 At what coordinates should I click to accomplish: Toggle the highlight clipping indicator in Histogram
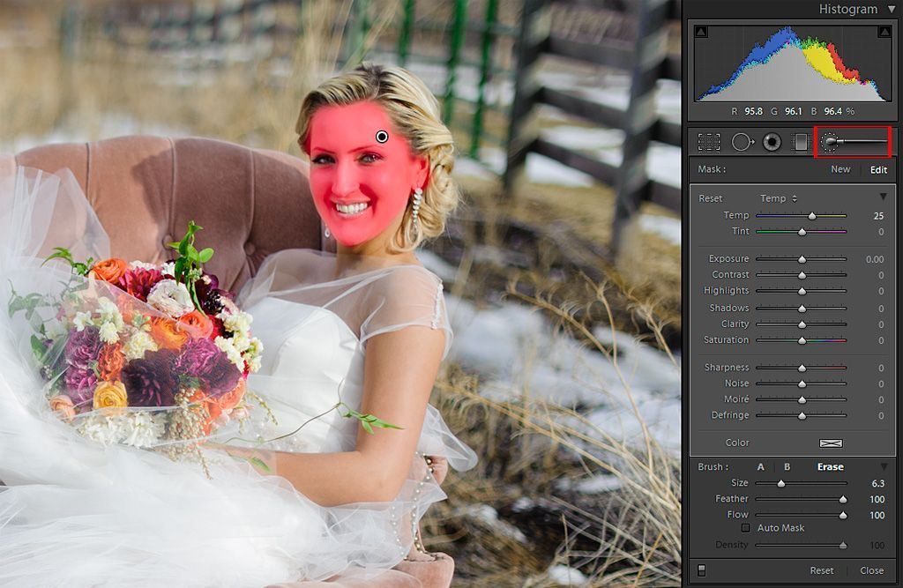pyautogui.click(x=884, y=32)
